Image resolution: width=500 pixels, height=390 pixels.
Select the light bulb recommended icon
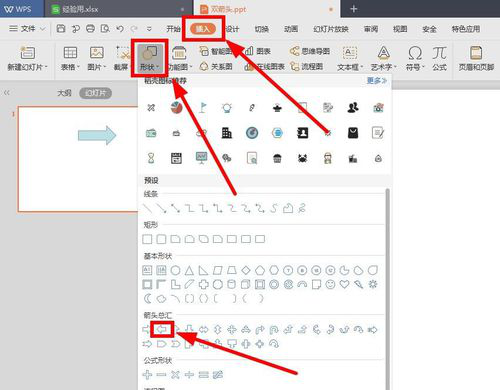(x=227, y=107)
